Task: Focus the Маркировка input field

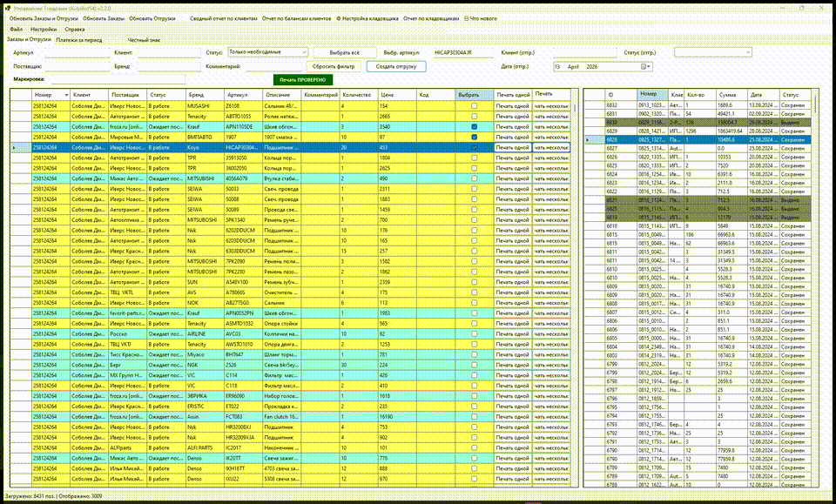Action: pyautogui.click(x=118, y=79)
